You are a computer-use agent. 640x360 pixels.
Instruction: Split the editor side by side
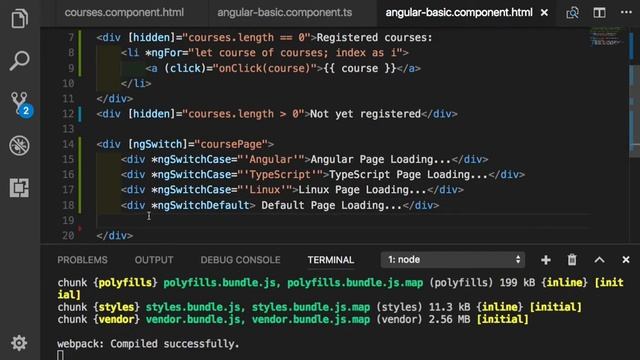coord(599,13)
